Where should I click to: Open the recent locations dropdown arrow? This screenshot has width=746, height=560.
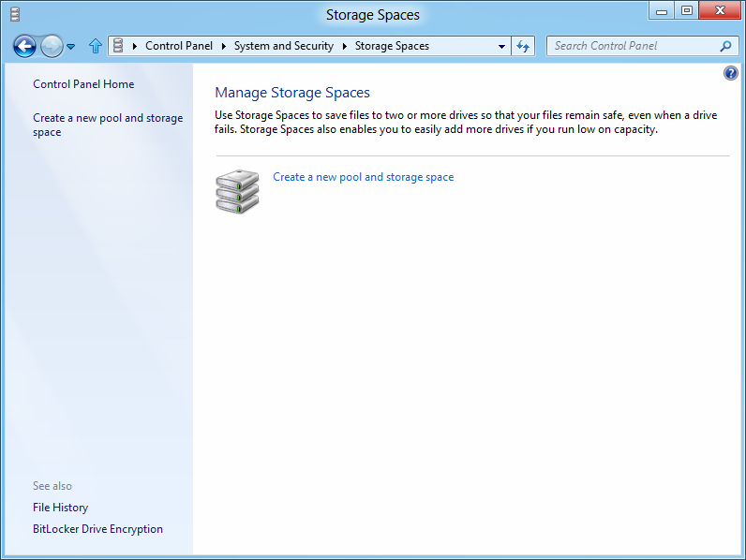coord(71,47)
